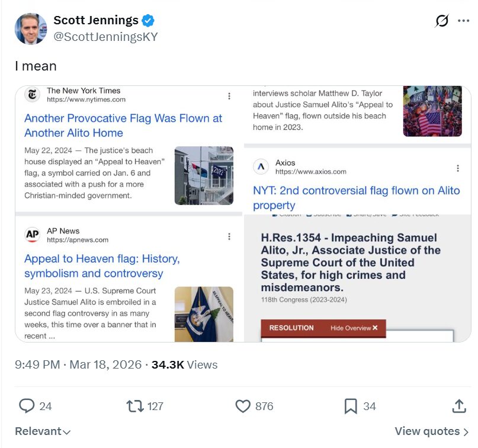Open the share upload icon
The image size is (478, 448).
click(x=458, y=406)
